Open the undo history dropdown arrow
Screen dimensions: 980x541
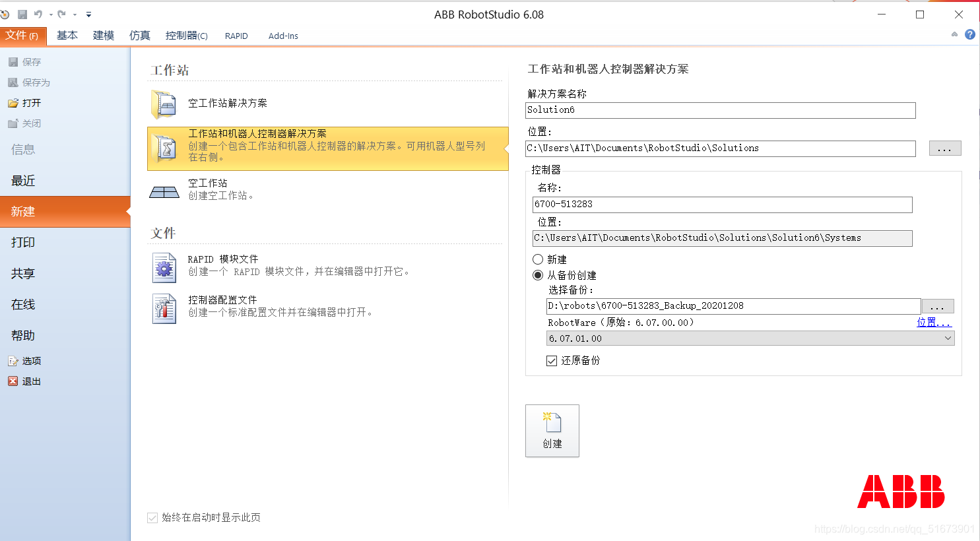coord(51,15)
